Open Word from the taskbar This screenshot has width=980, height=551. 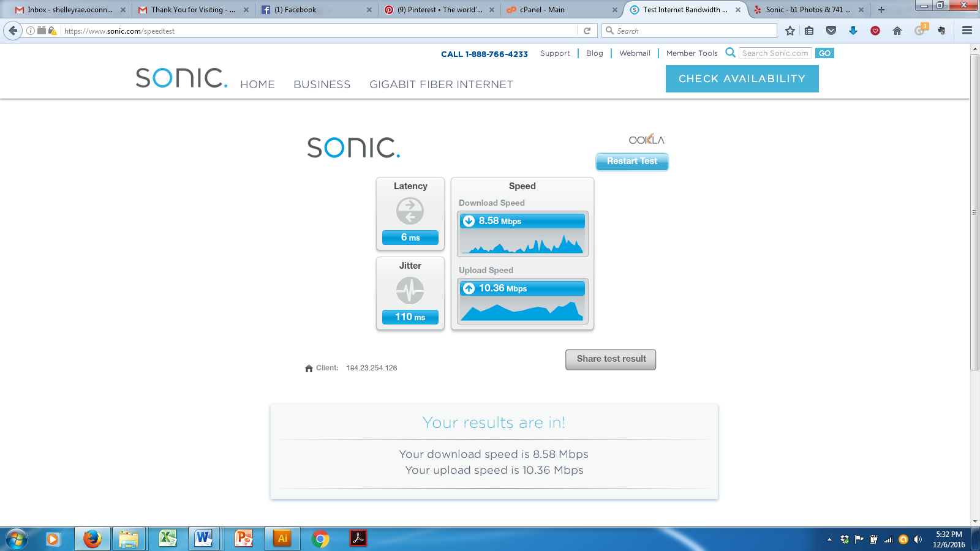tap(203, 539)
